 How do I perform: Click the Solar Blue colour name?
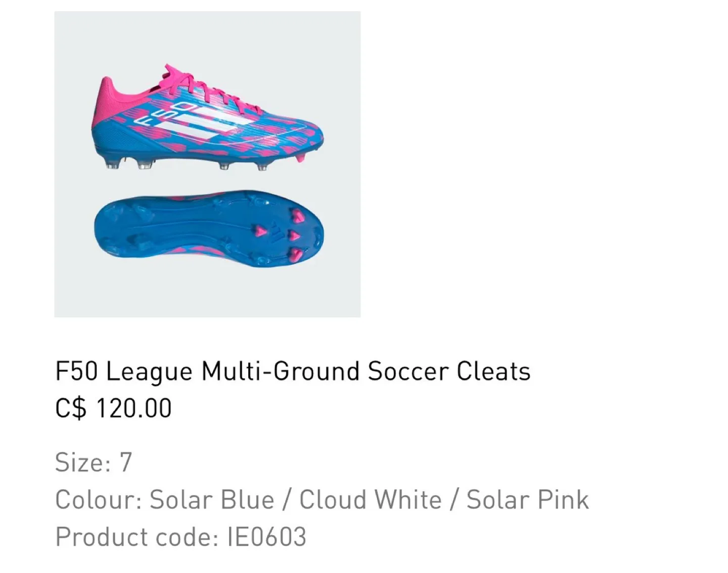tap(212, 500)
